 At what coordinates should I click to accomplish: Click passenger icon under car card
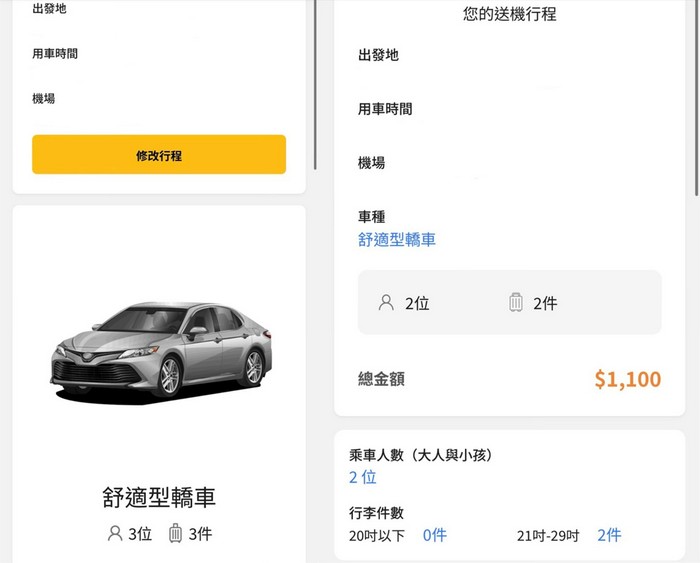(115, 534)
